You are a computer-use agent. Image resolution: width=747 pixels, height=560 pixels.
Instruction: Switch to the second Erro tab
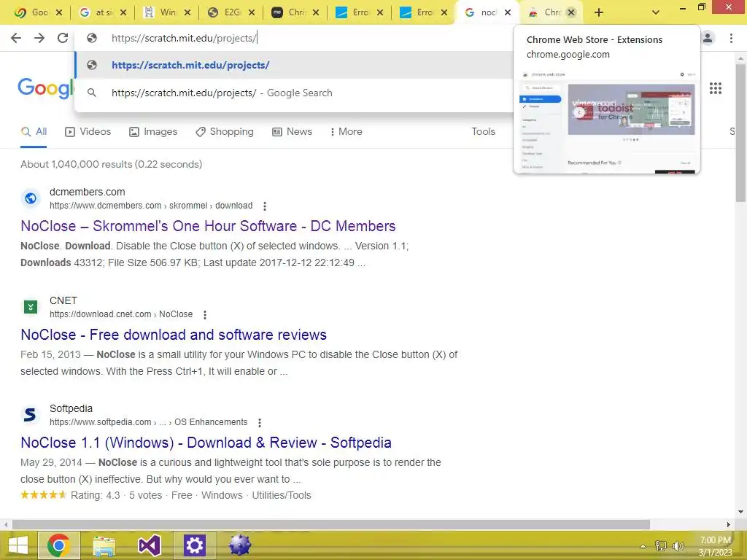coord(418,12)
